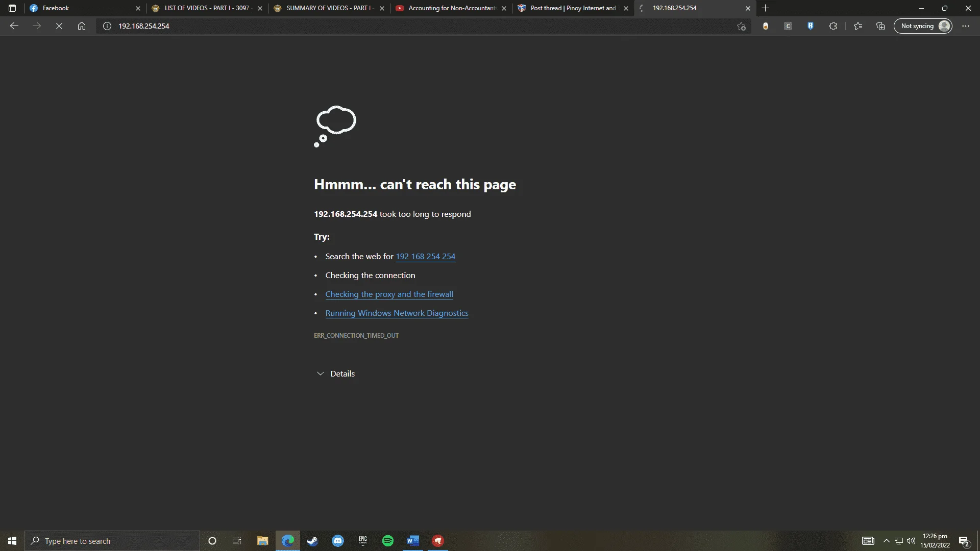Open Running Windows Network Diagnostics link
Image resolution: width=980 pixels, height=551 pixels.
(x=397, y=313)
